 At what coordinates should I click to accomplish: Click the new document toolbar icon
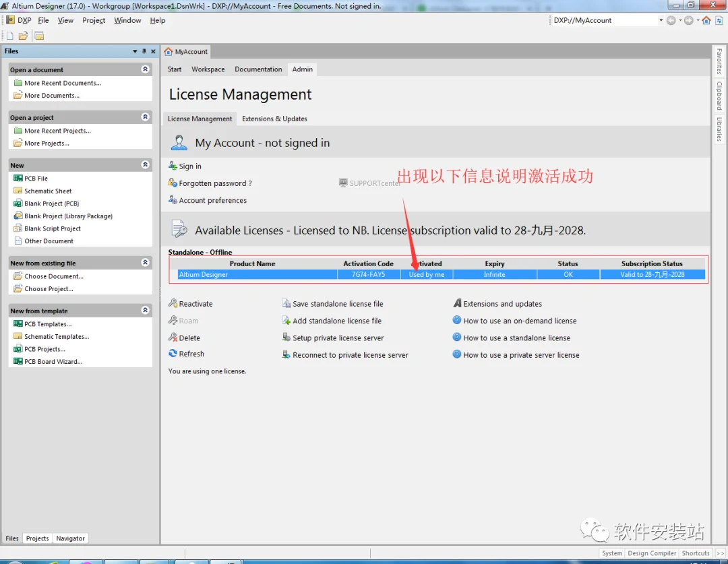pyautogui.click(x=9, y=36)
